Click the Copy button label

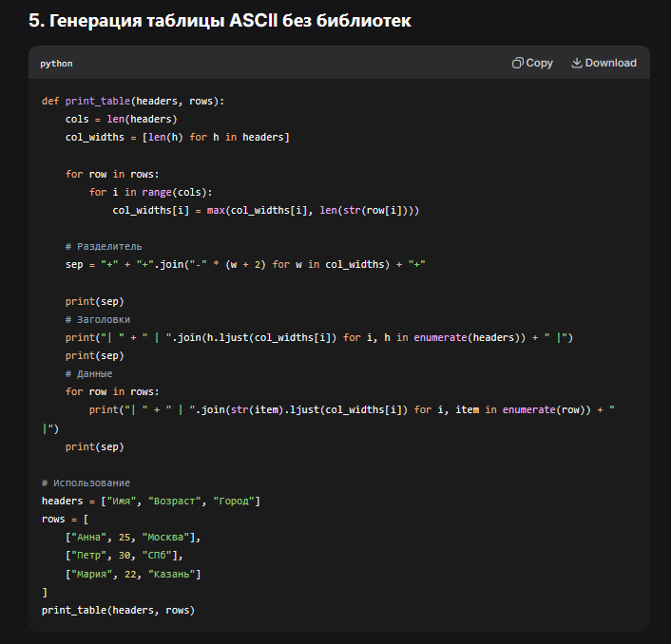[x=539, y=63]
